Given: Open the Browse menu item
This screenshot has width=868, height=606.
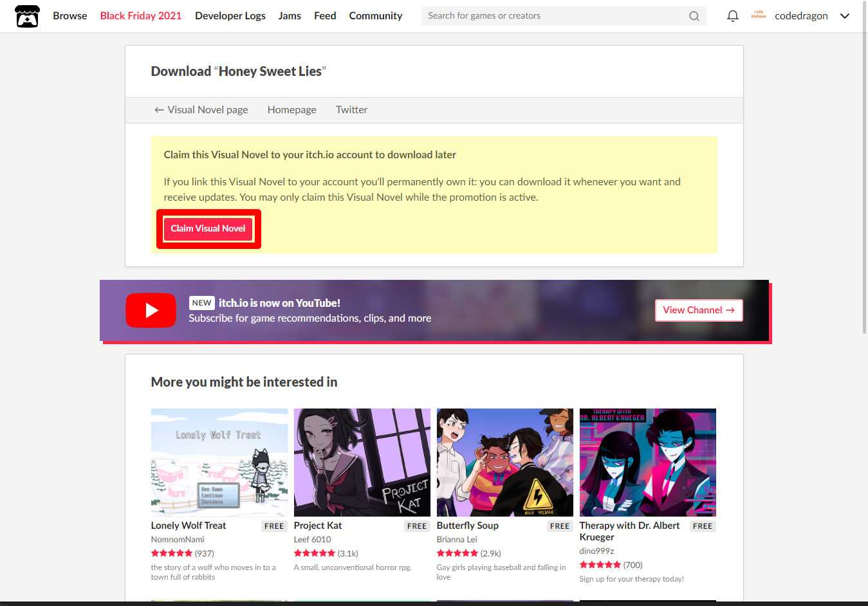Looking at the screenshot, I should [70, 15].
